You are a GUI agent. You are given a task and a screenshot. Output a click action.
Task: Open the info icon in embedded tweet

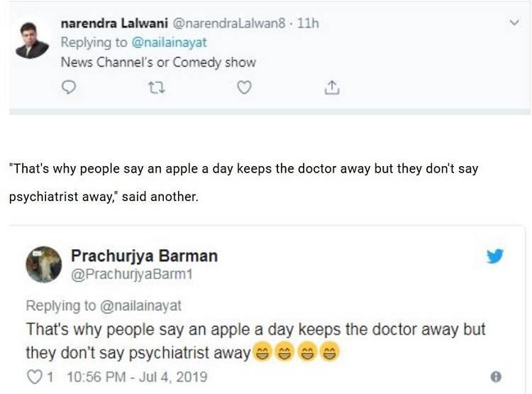496,376
